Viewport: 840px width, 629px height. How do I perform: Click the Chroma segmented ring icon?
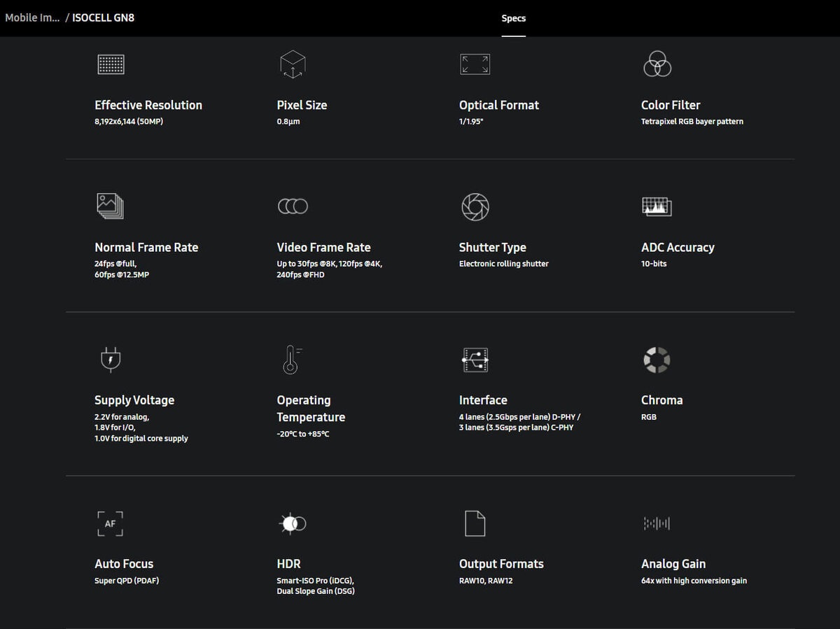pyautogui.click(x=657, y=360)
